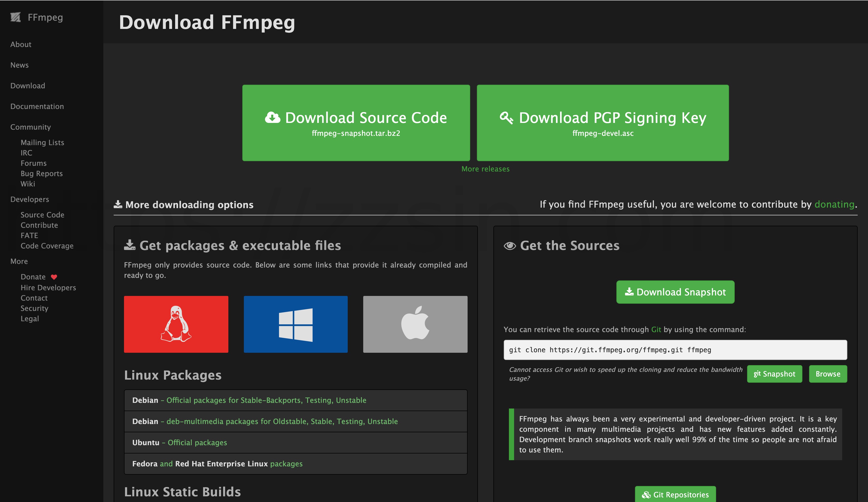Viewport: 868px width, 502px height.
Task: Click Download Snapshot button
Action: tap(675, 292)
